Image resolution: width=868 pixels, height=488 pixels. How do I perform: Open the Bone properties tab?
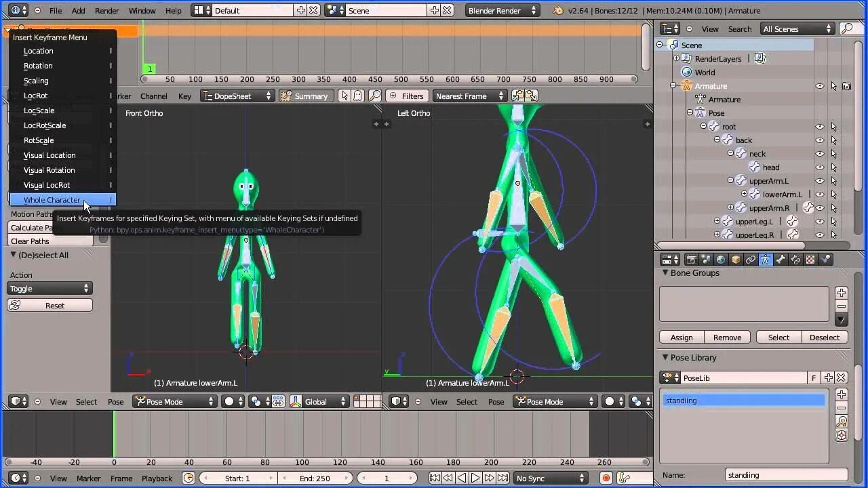(x=781, y=260)
